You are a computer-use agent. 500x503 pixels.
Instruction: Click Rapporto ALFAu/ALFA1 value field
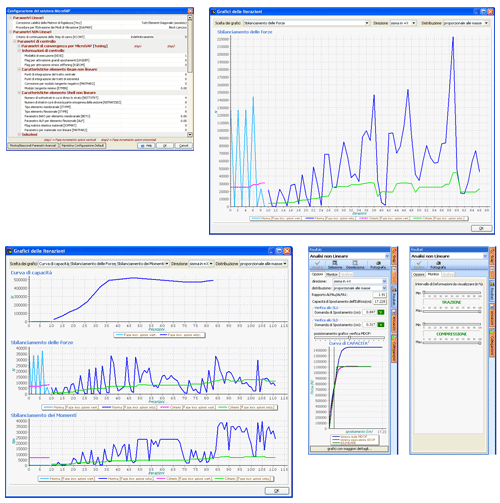coord(380,295)
